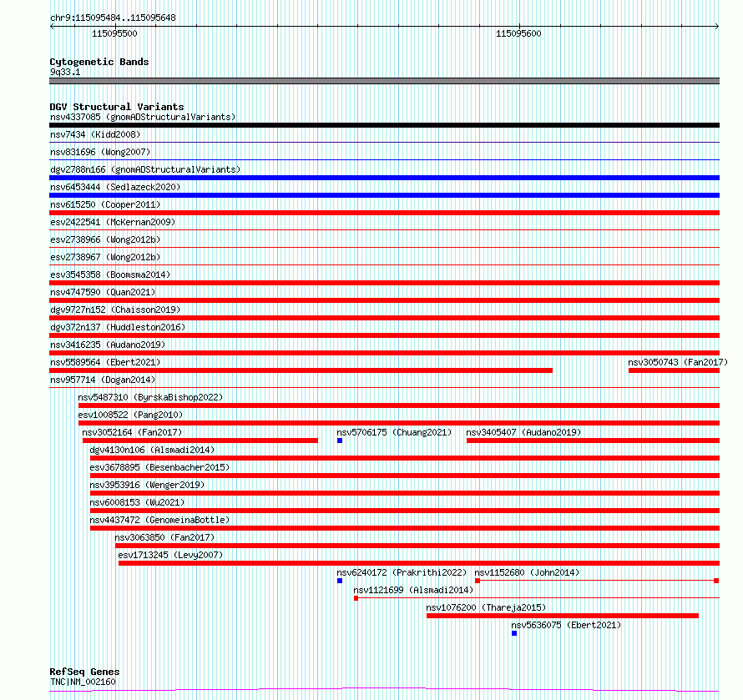Open nsv1152680 (John2014) variant

pyautogui.click(x=527, y=572)
